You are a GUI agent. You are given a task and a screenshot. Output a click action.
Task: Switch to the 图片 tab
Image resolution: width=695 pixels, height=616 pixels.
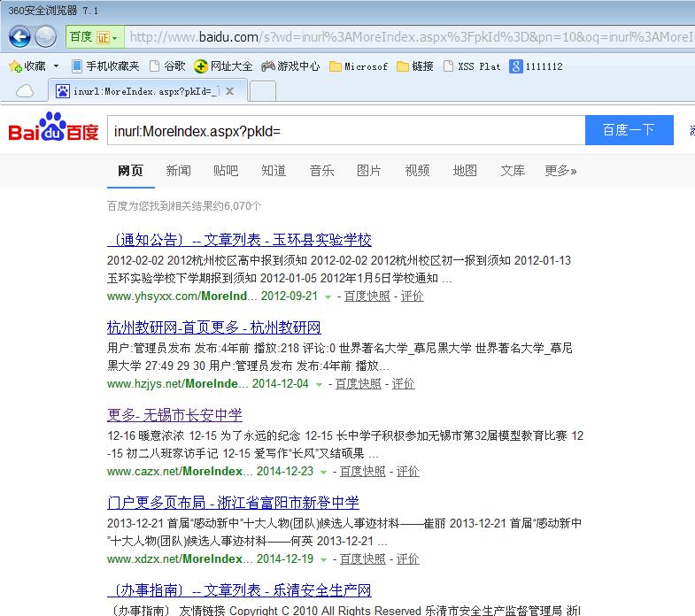click(x=369, y=171)
